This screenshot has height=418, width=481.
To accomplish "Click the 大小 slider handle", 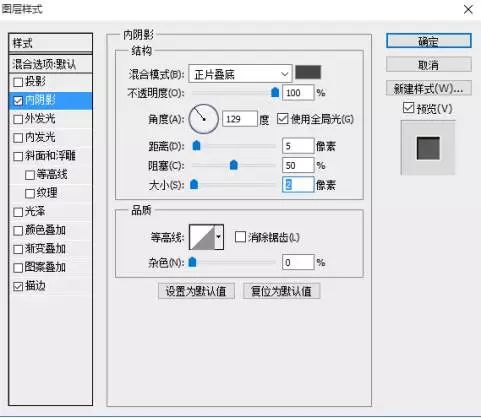I will (x=194, y=184).
